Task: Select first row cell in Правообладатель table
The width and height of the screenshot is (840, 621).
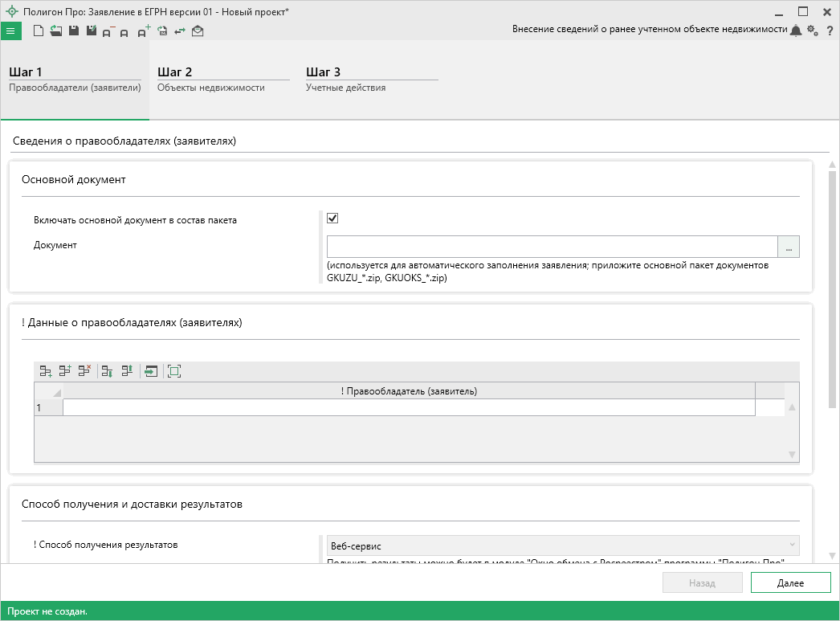Action: point(408,408)
